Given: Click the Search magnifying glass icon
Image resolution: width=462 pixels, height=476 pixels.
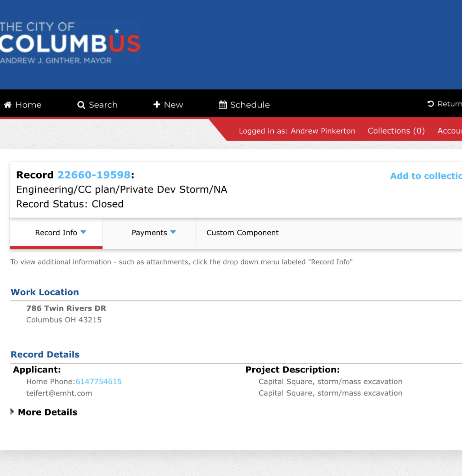Looking at the screenshot, I should 81,105.
